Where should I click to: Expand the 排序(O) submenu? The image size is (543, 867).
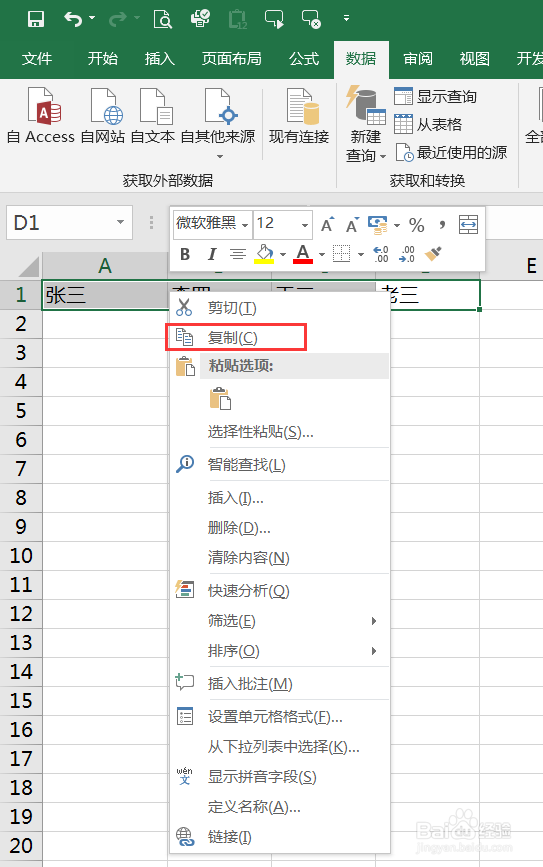[x=374, y=651]
